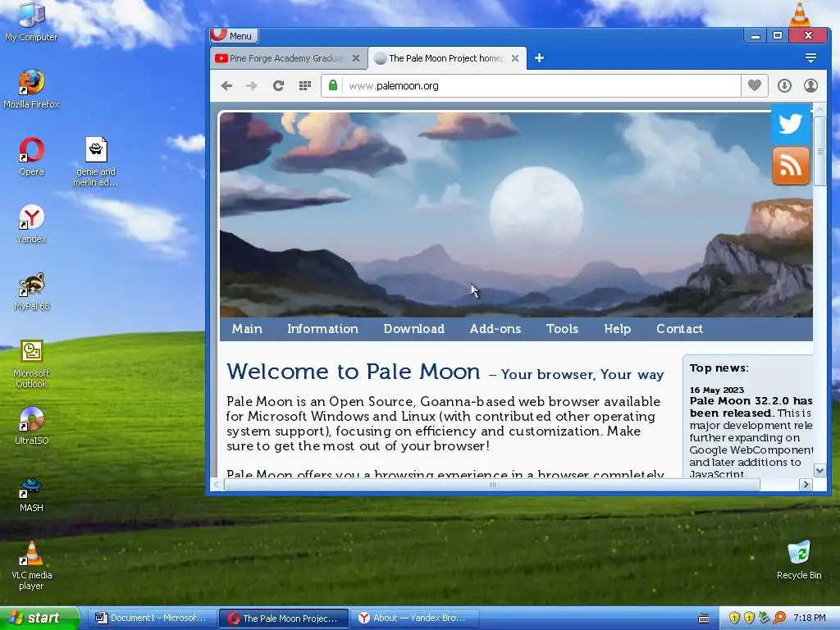Open a new tab with plus button

point(539,58)
